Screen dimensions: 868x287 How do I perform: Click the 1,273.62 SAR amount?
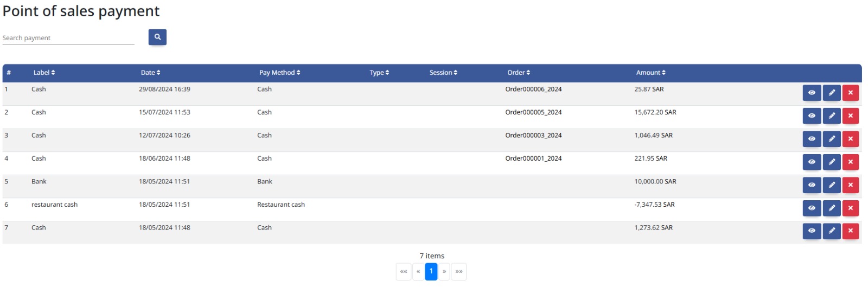(x=653, y=227)
